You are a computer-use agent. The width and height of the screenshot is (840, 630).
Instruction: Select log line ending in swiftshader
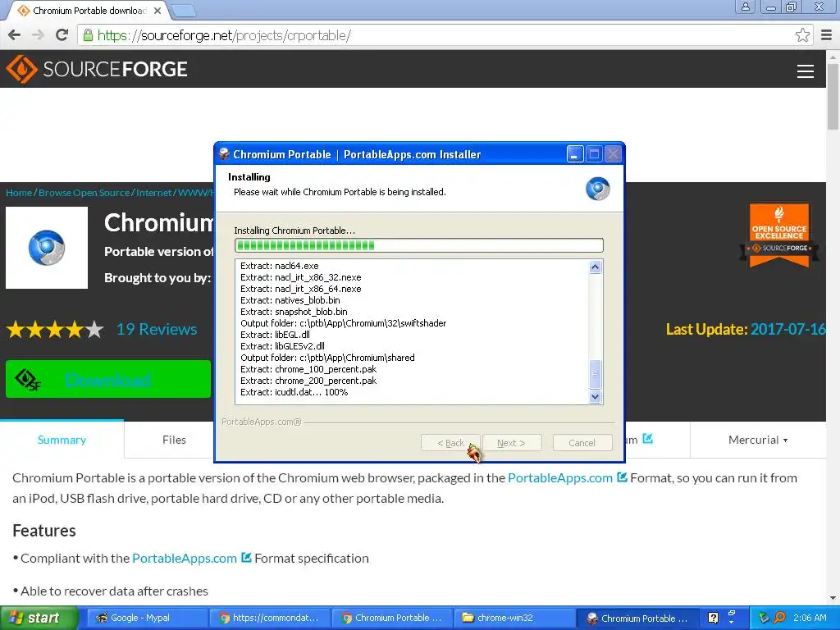click(x=344, y=323)
